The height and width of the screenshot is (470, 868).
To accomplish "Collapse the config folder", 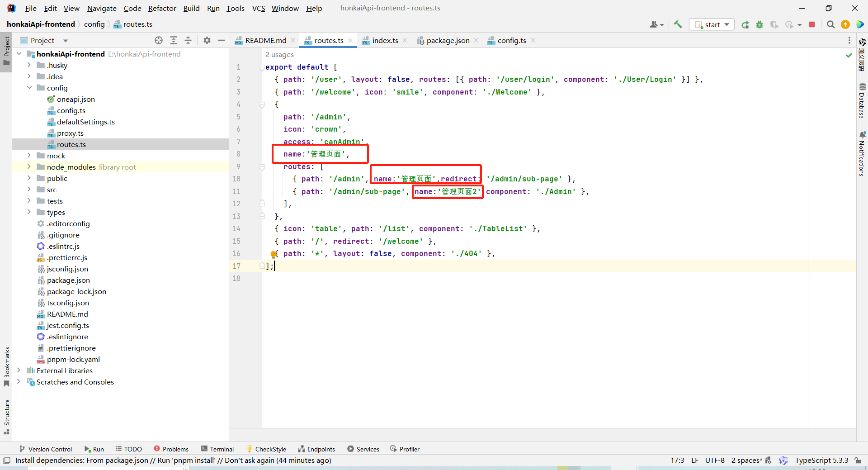I will (29, 88).
